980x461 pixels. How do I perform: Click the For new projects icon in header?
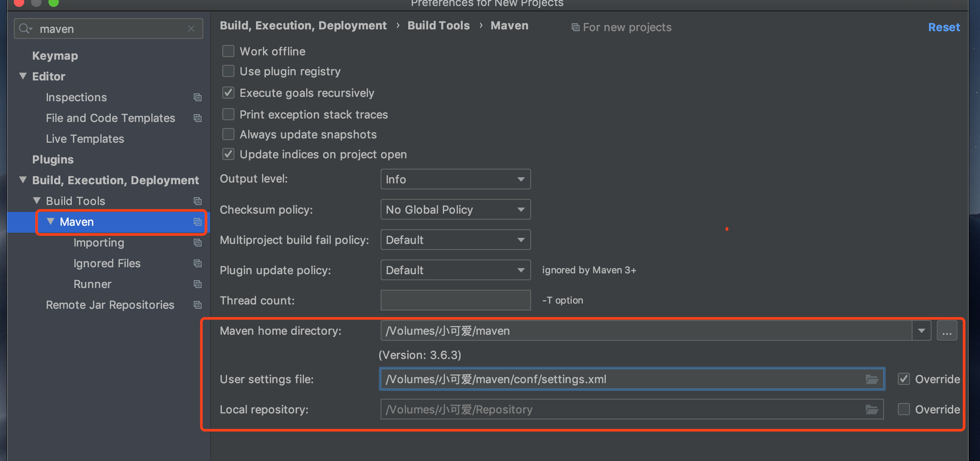[x=575, y=27]
